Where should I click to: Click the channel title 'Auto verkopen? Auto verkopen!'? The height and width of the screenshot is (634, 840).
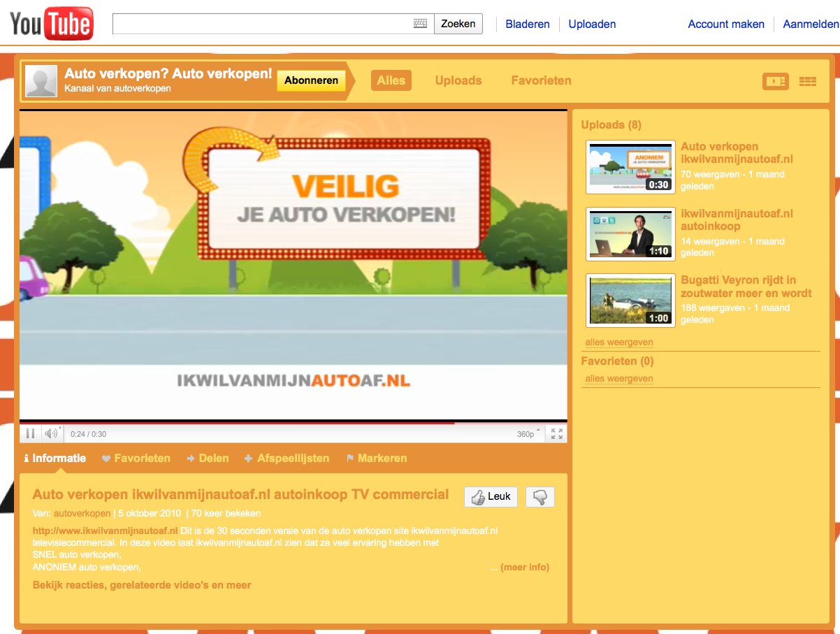[x=168, y=73]
